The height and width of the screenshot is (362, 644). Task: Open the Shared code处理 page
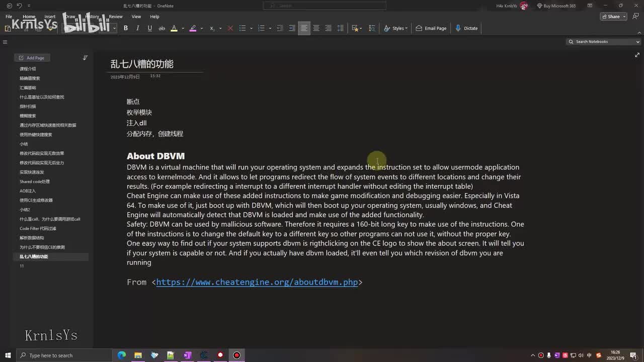pyautogui.click(x=35, y=182)
